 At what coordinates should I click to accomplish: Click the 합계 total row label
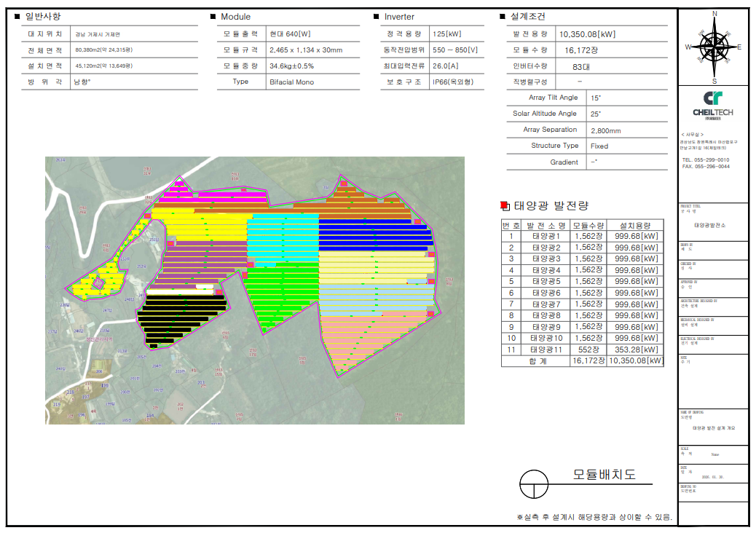535,360
